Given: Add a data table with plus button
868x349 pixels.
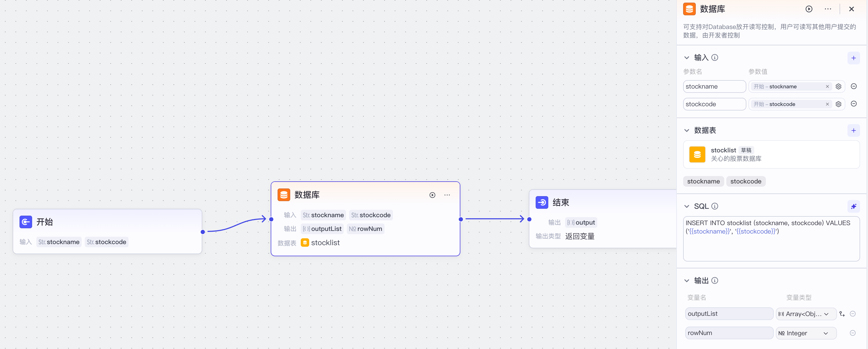Looking at the screenshot, I should (x=853, y=130).
